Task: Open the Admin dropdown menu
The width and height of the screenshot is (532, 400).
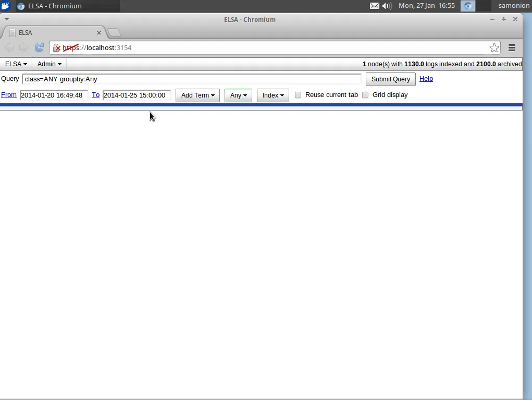Action: click(x=49, y=64)
